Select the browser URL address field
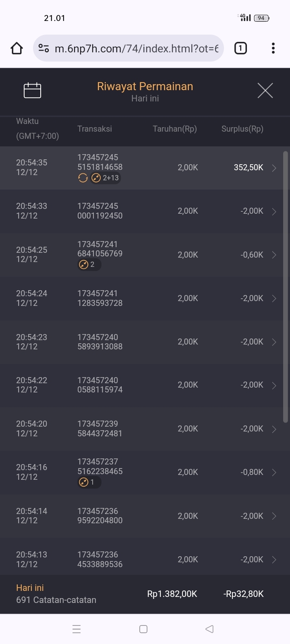The height and width of the screenshot is (644, 290). [x=137, y=48]
